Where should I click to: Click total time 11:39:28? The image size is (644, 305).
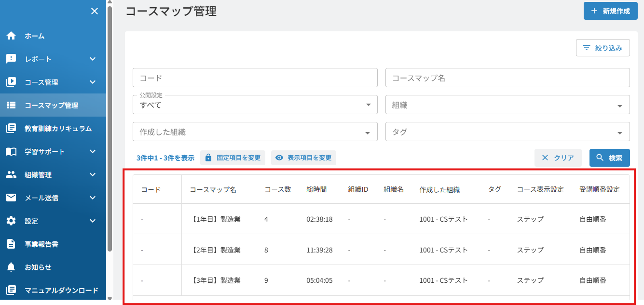[x=319, y=250]
